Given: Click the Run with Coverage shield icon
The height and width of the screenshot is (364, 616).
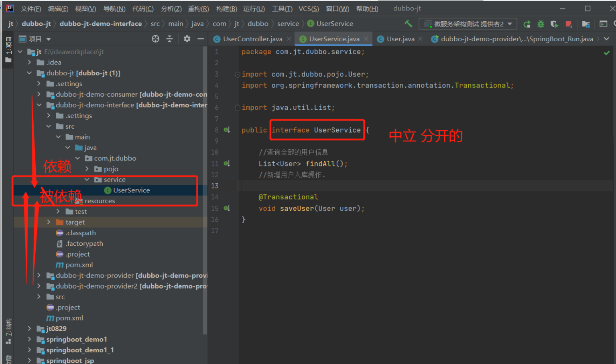Looking at the screenshot, I should [x=554, y=24].
